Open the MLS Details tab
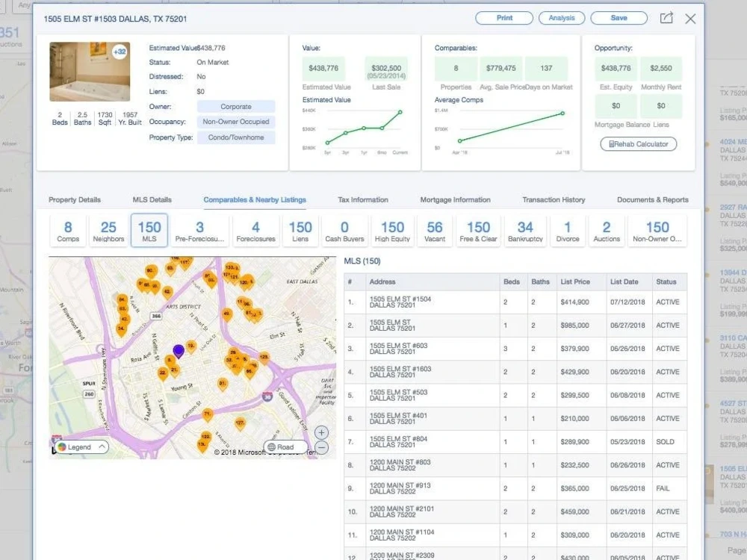 152,200
